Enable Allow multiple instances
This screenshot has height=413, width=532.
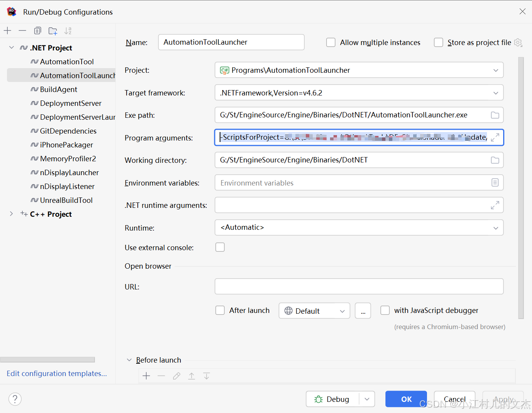point(331,42)
